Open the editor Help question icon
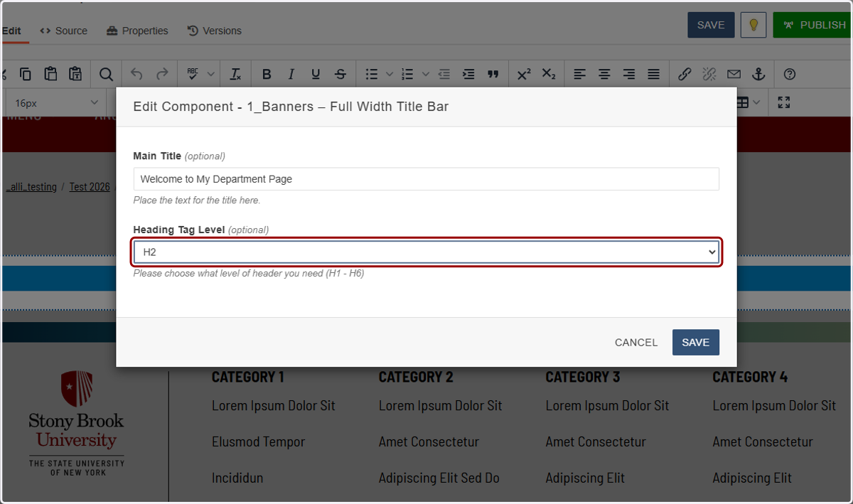 (x=790, y=74)
